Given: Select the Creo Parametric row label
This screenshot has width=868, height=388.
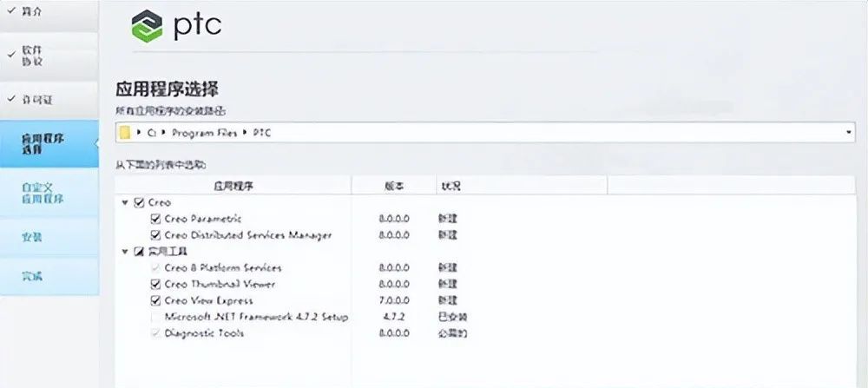Looking at the screenshot, I should pos(202,220).
